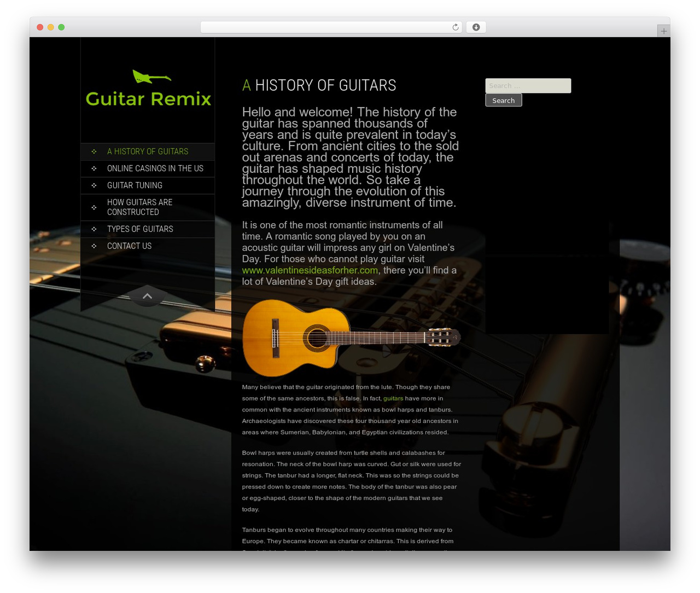Maximize window with green button
This screenshot has width=700, height=593.
(x=61, y=27)
